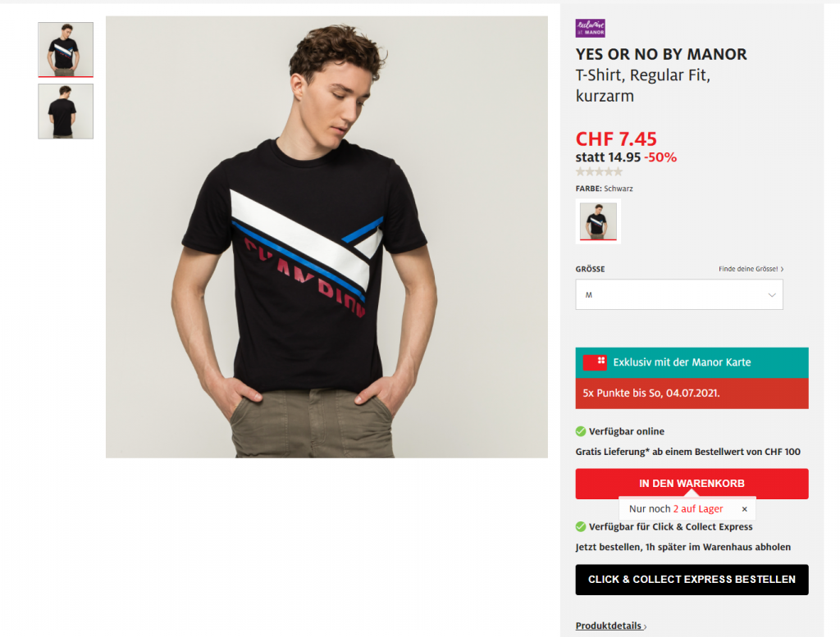Screen dimensions: 840x637
Task: Click the star rating row
Action: tap(599, 172)
